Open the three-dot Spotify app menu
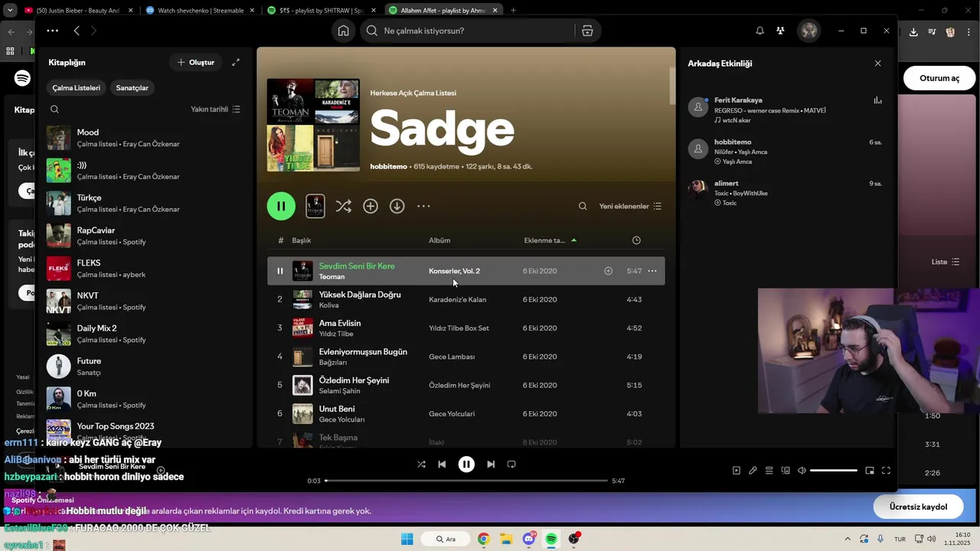Screen dimensions: 980x551 pyautogui.click(x=52, y=31)
